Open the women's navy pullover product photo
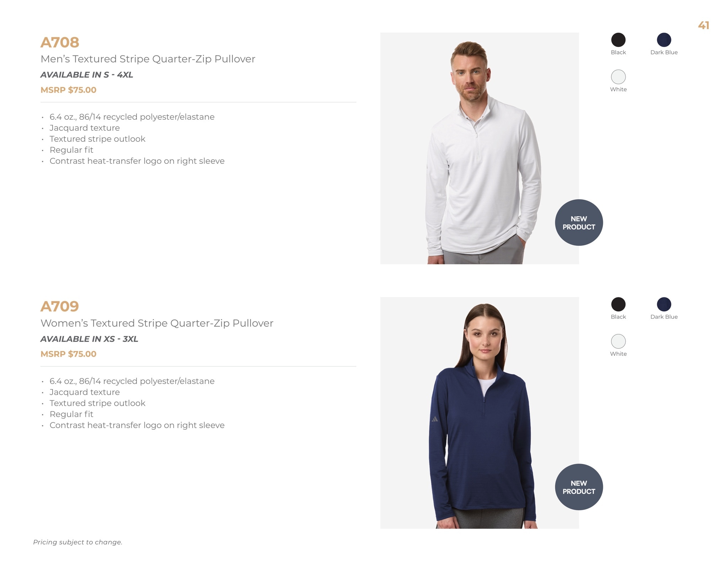728x562 pixels. 480,413
